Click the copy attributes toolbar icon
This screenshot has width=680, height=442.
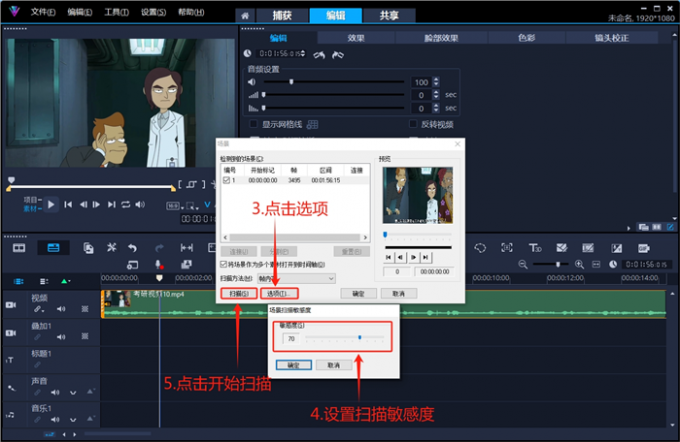click(x=88, y=248)
